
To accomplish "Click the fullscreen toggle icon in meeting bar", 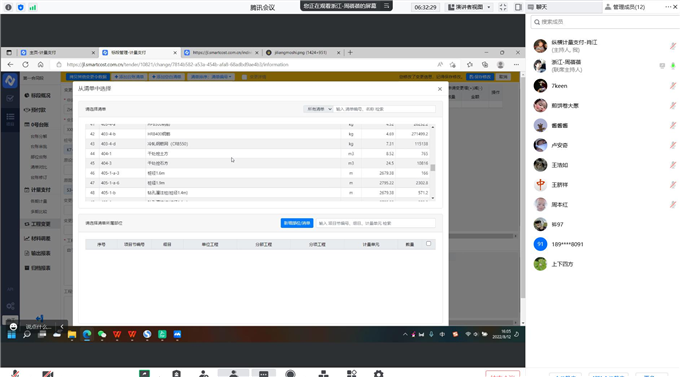I will coord(503,7).
